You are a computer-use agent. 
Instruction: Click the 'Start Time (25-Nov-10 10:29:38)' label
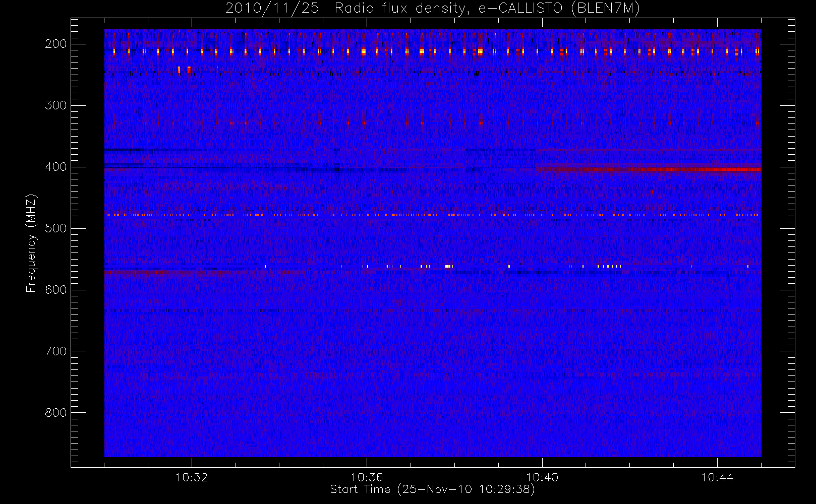click(432, 489)
